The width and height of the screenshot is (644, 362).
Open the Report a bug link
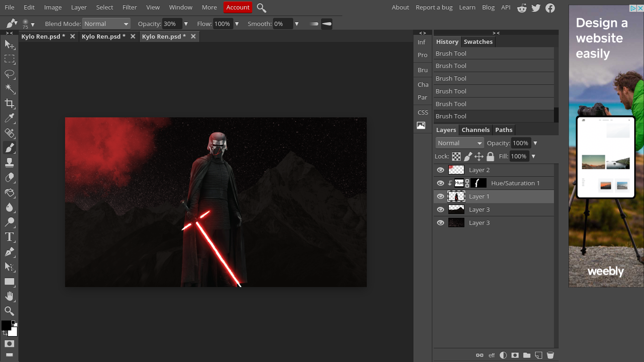[434, 8]
